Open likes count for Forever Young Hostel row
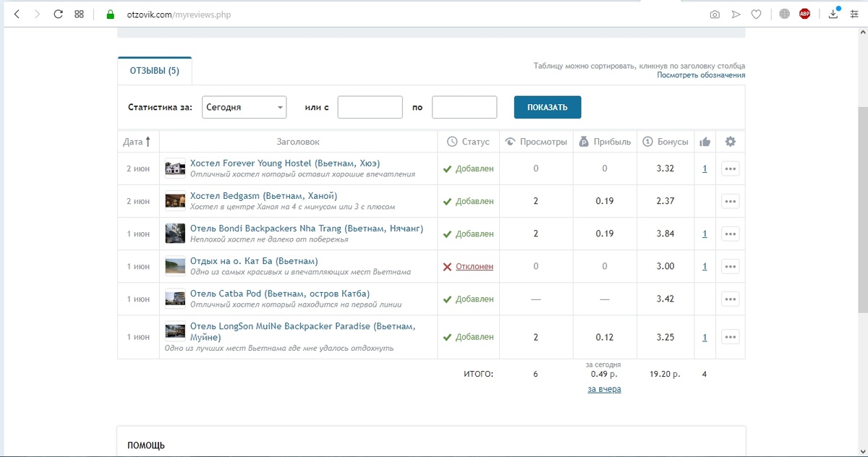 (x=705, y=168)
